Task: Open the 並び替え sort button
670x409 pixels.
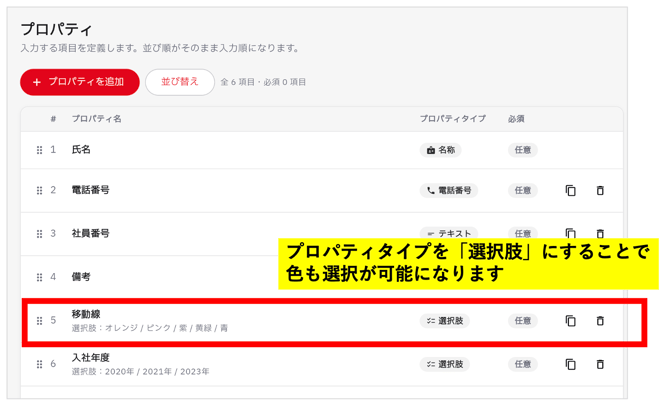Action: [x=180, y=82]
